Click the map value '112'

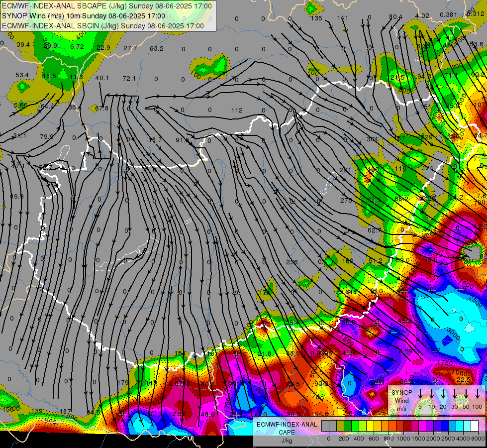pos(237,111)
